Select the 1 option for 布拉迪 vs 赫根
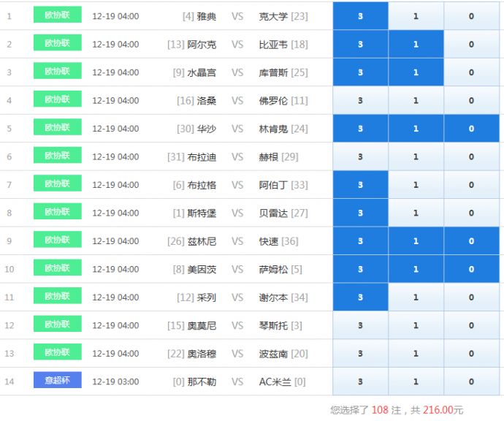504x421 pixels. coord(416,156)
